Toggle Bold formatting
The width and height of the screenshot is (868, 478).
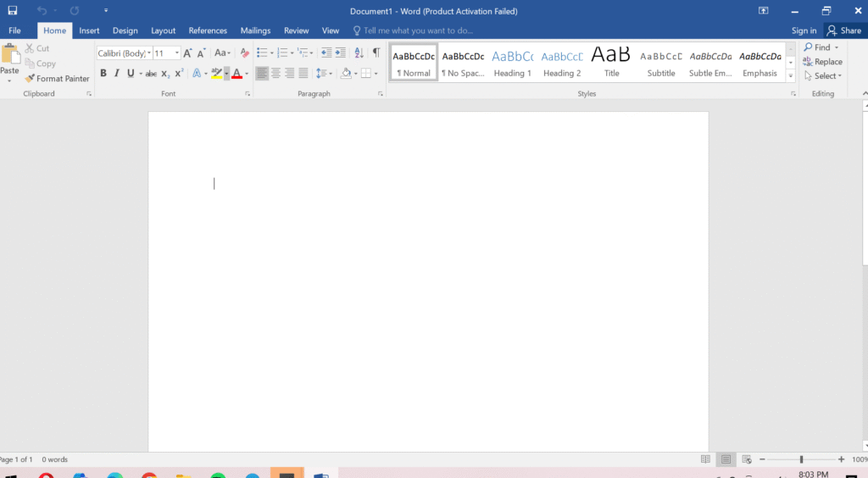point(103,73)
